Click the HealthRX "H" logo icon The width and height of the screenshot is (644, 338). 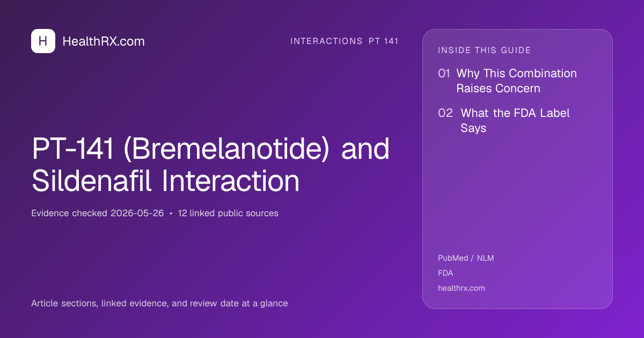coord(43,41)
